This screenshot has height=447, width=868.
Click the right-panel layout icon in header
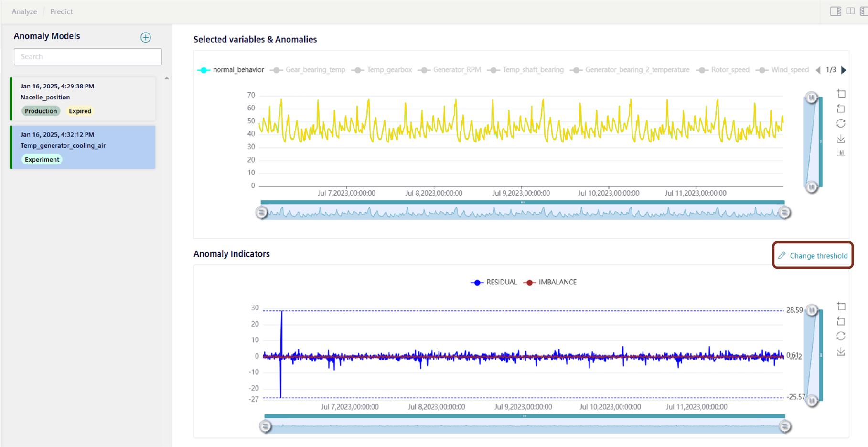(x=836, y=11)
